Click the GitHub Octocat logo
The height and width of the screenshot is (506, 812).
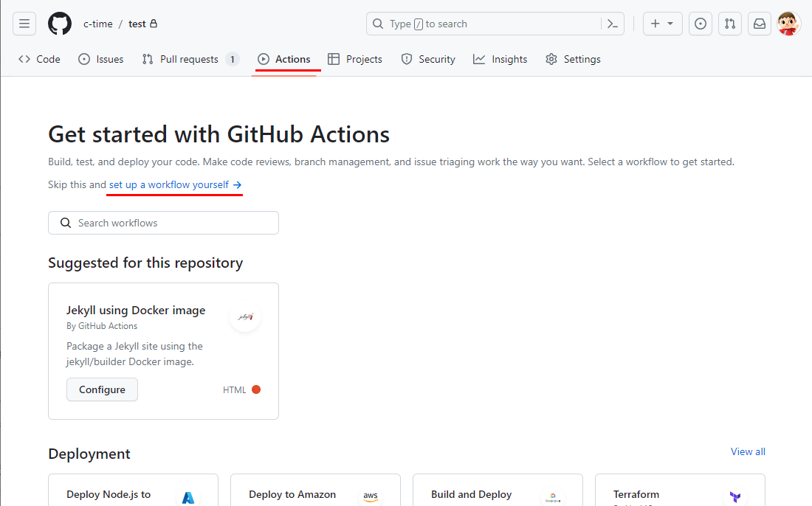point(60,24)
